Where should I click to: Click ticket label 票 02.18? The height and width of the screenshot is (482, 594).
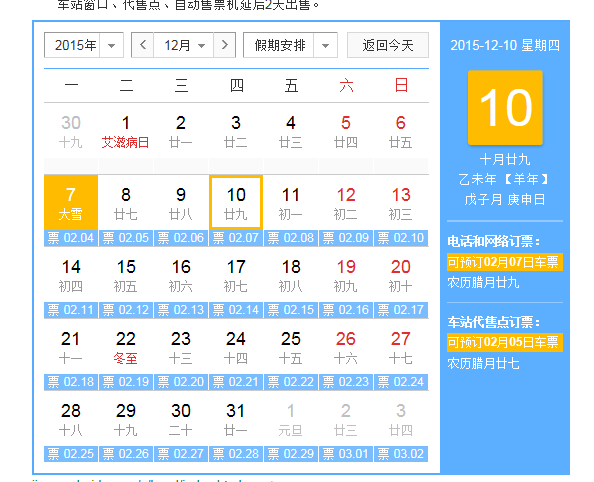pyautogui.click(x=71, y=382)
